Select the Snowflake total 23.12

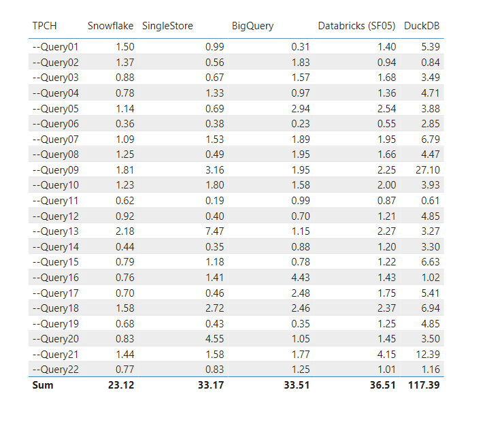pos(120,386)
